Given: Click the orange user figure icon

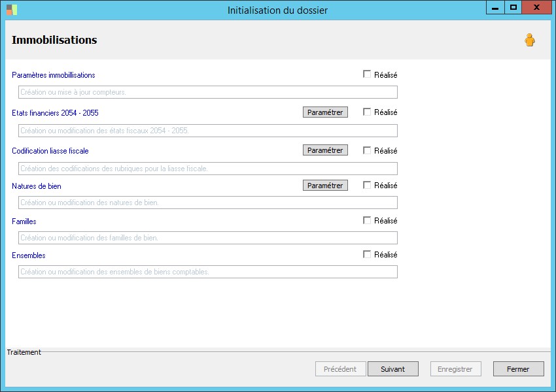Looking at the screenshot, I should (530, 40).
